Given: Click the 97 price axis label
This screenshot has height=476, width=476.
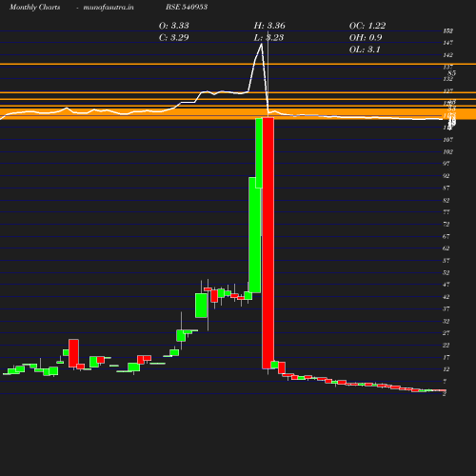Looking at the screenshot, I should pyautogui.click(x=446, y=164).
